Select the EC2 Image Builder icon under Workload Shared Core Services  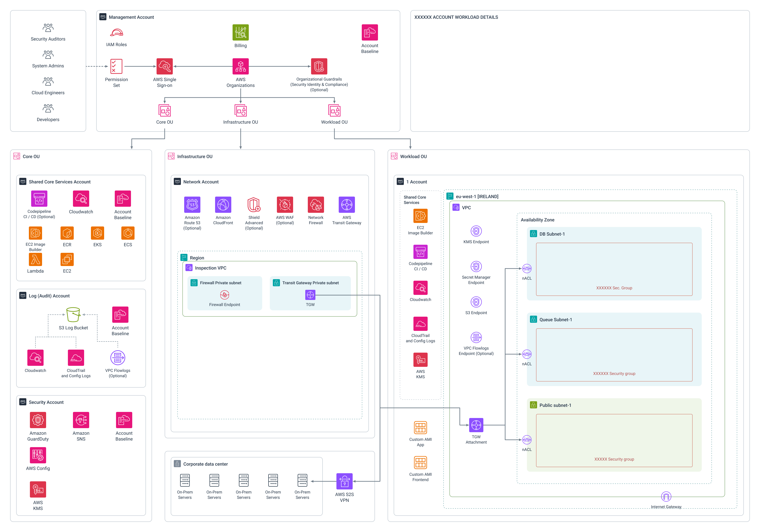click(420, 216)
